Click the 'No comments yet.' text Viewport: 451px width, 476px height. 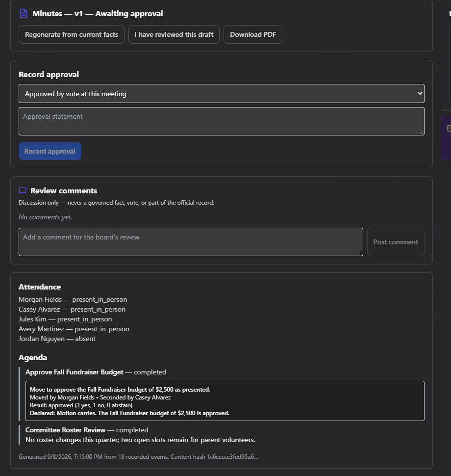tap(45, 217)
